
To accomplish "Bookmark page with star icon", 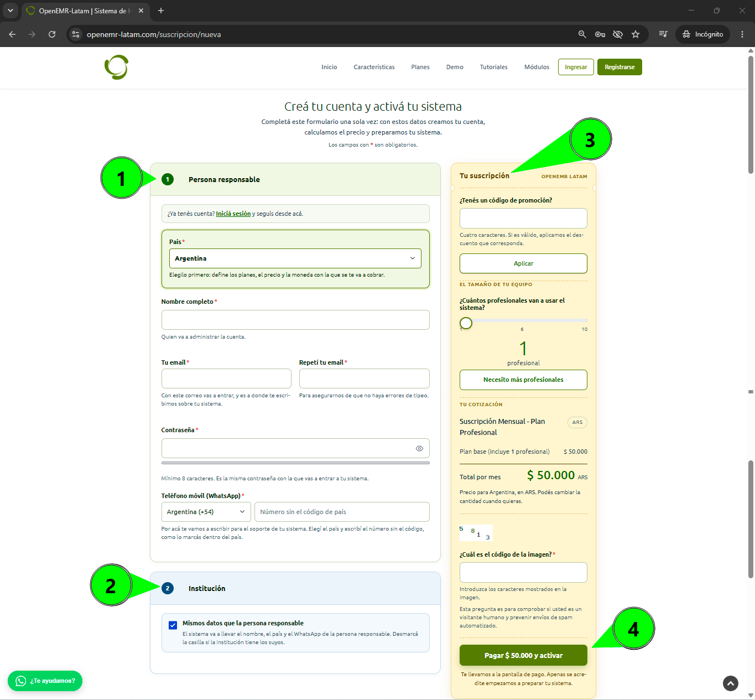I will coord(636,34).
